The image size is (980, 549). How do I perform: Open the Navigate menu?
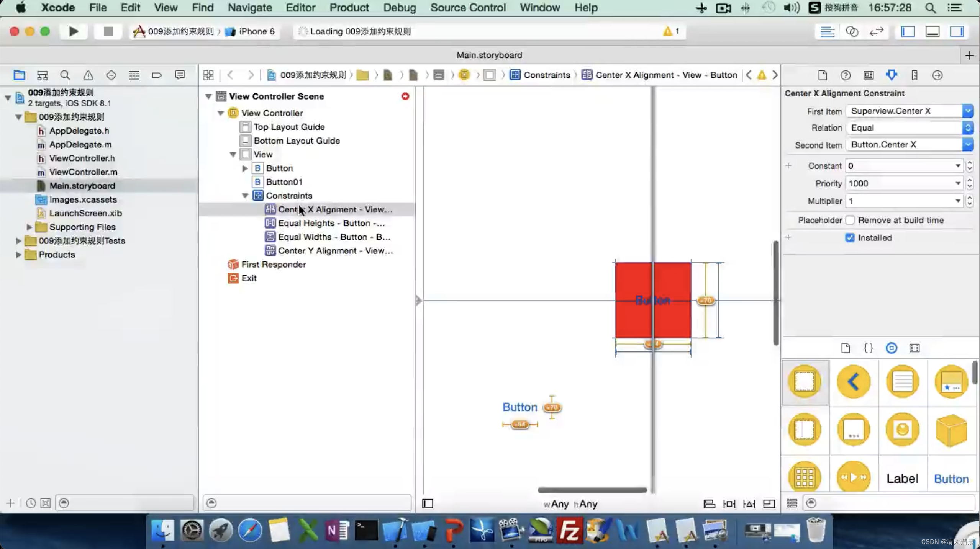tap(250, 8)
